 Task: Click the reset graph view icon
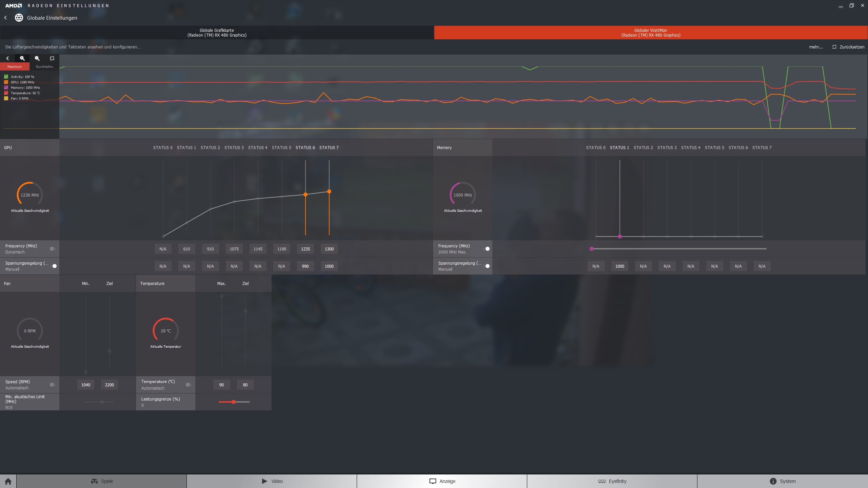52,58
